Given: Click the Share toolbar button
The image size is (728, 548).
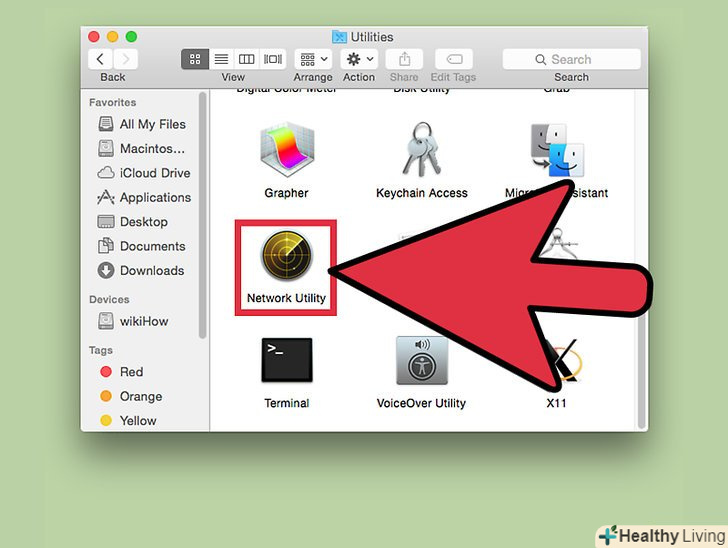Looking at the screenshot, I should click(404, 59).
